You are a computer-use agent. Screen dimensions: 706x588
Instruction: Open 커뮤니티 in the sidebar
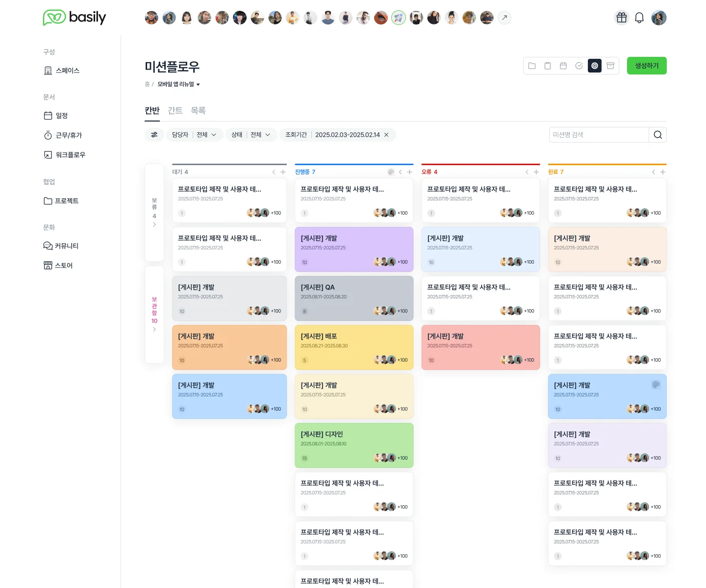(x=61, y=246)
